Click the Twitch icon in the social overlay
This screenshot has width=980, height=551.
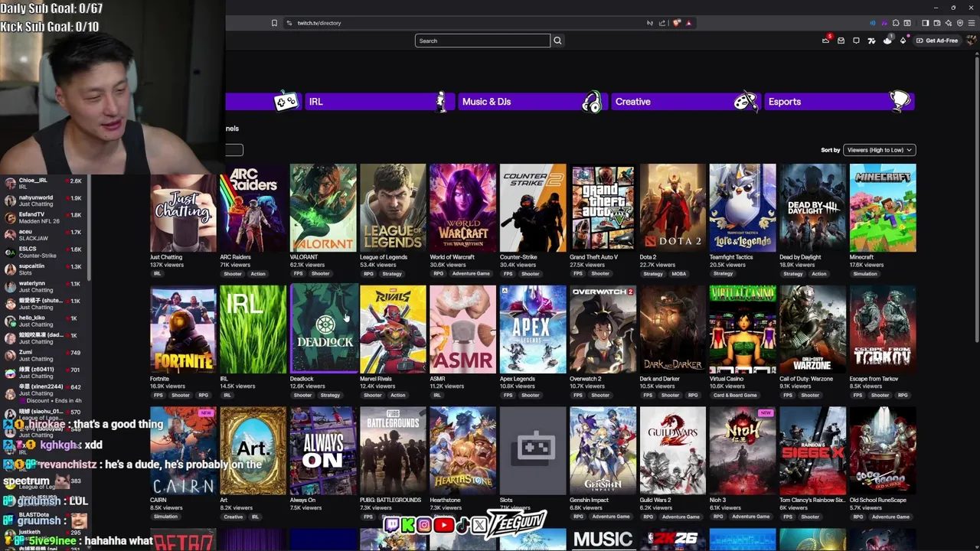pos(392,525)
